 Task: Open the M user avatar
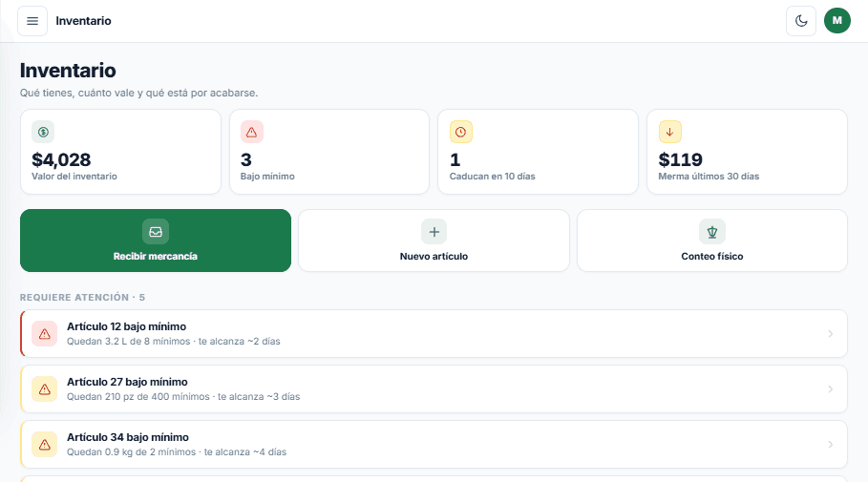[x=837, y=20]
